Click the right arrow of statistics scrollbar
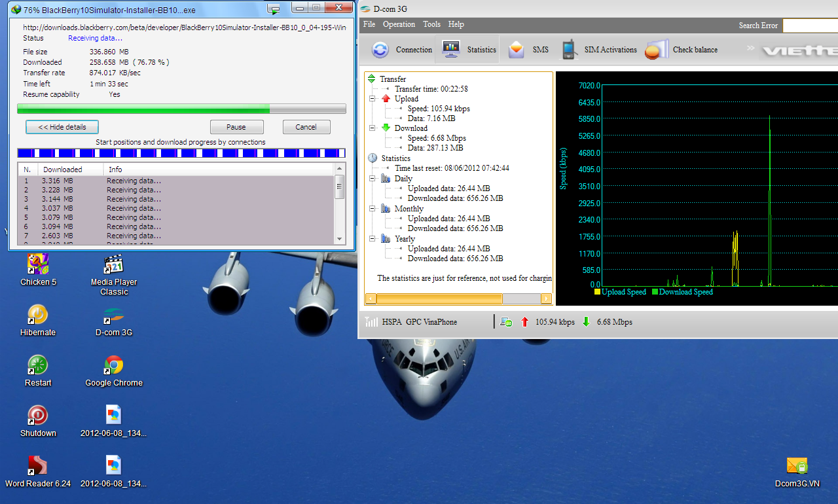Viewport: 838px width, 504px height. 546,298
